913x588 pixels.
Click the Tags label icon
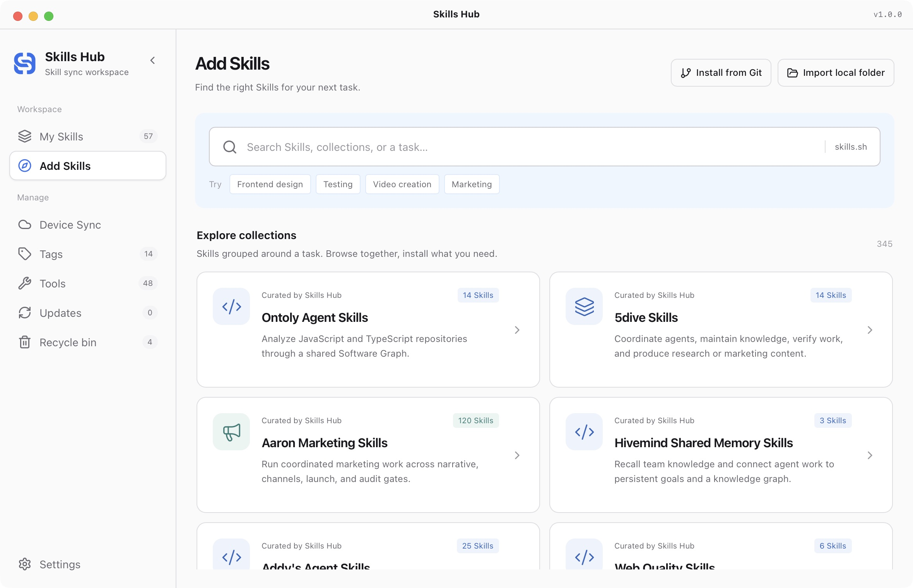tap(25, 254)
